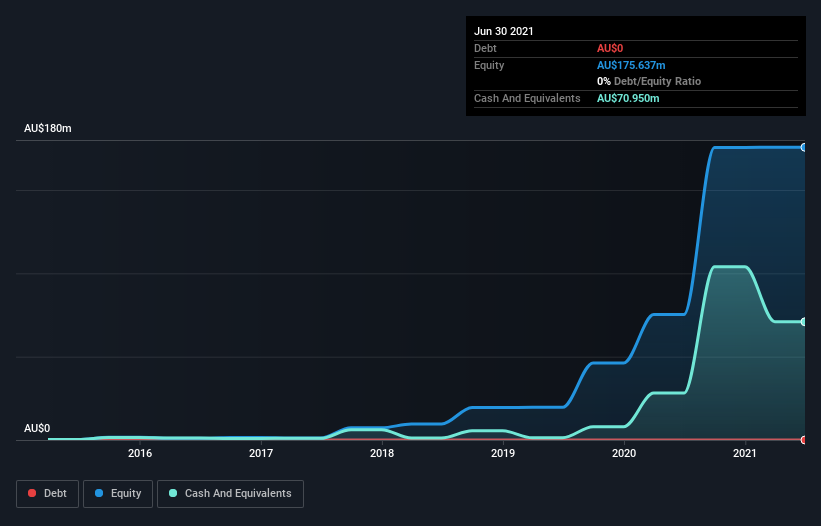The image size is (821, 526).
Task: Click the AU$180m y-axis label
Action: pyautogui.click(x=48, y=128)
